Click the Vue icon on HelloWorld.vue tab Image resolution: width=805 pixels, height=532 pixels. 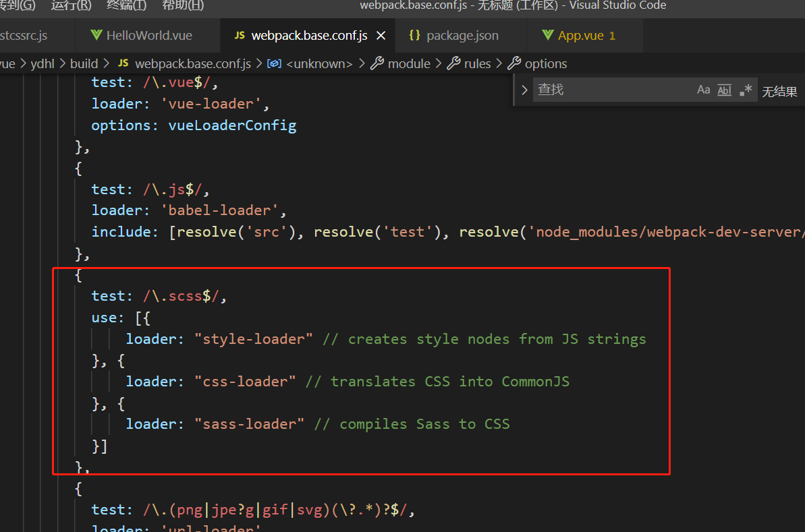tap(96, 35)
